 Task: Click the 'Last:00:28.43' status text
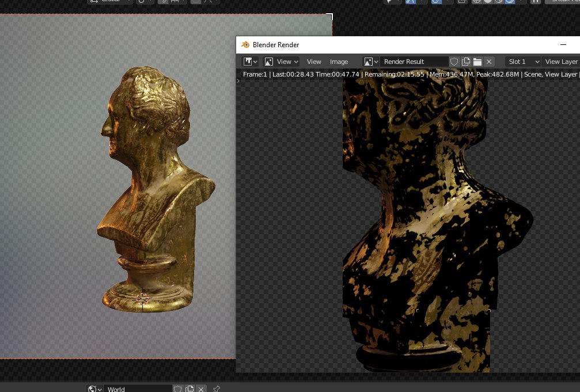coord(293,74)
